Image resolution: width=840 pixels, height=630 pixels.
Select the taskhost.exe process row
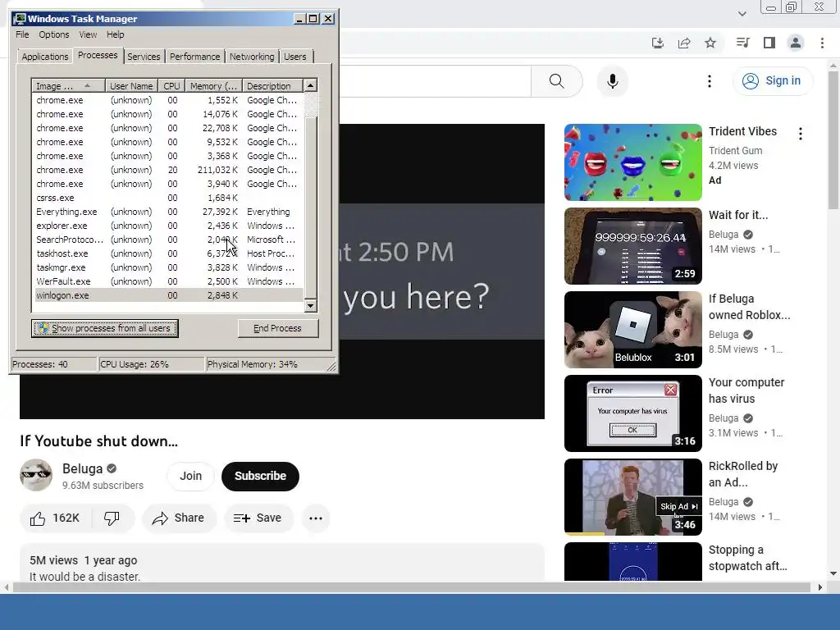point(169,253)
